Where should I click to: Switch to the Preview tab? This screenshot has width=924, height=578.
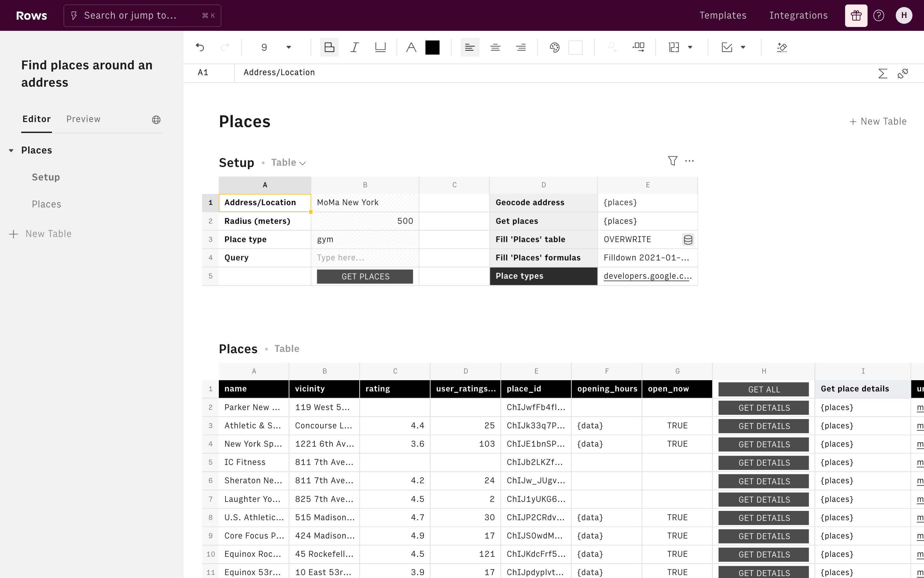83,119
